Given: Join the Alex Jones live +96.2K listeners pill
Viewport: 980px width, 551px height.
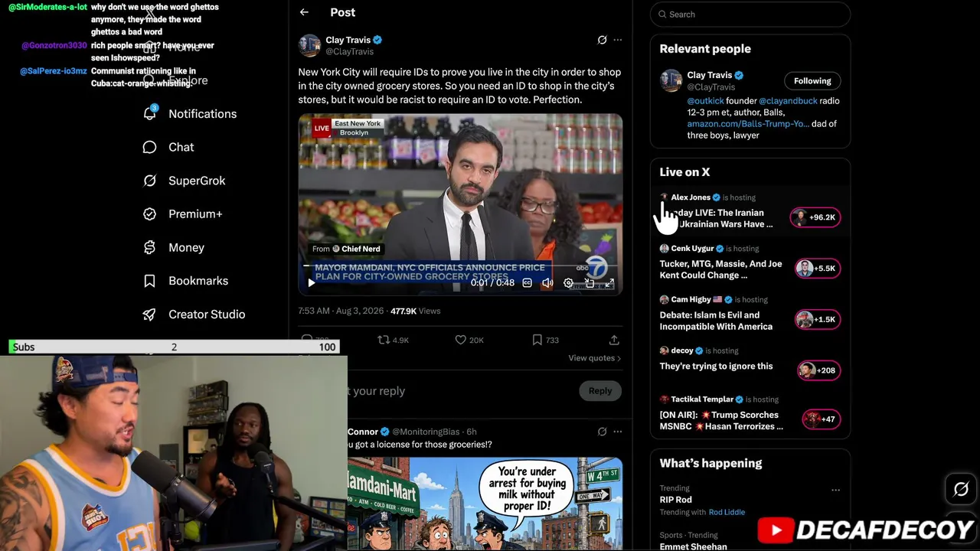Looking at the screenshot, I should tap(815, 217).
